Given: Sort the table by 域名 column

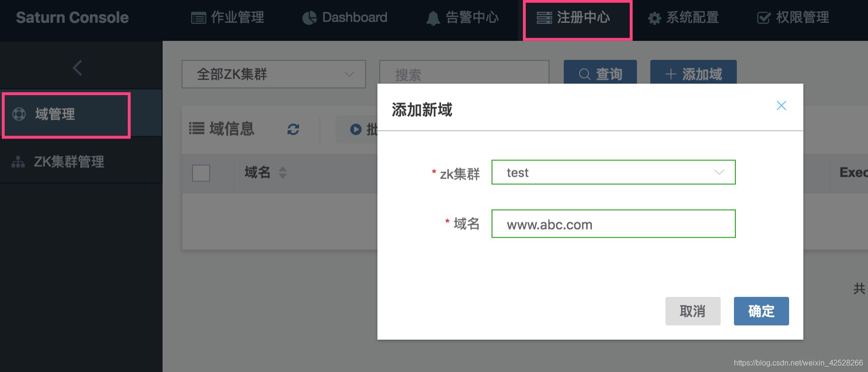Looking at the screenshot, I should (283, 172).
